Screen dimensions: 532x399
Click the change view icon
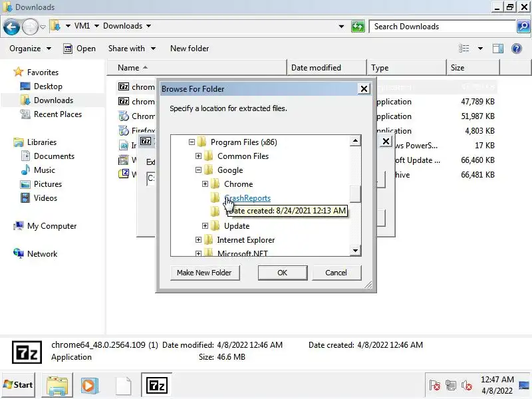[x=464, y=49]
